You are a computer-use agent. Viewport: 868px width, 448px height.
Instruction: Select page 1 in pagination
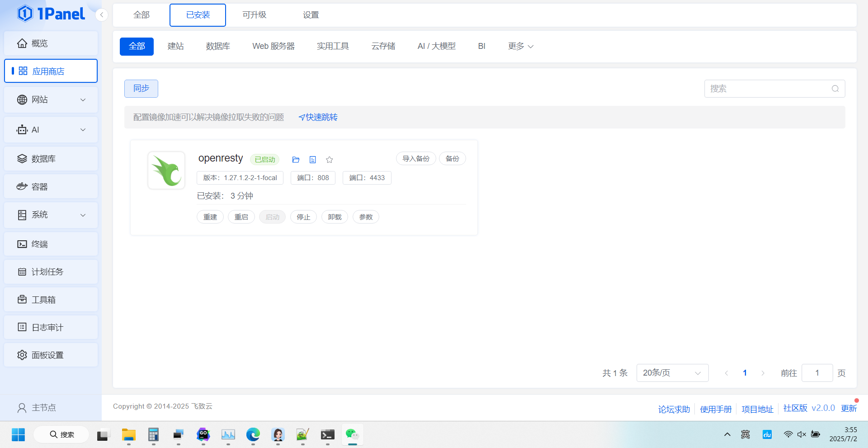(x=745, y=373)
